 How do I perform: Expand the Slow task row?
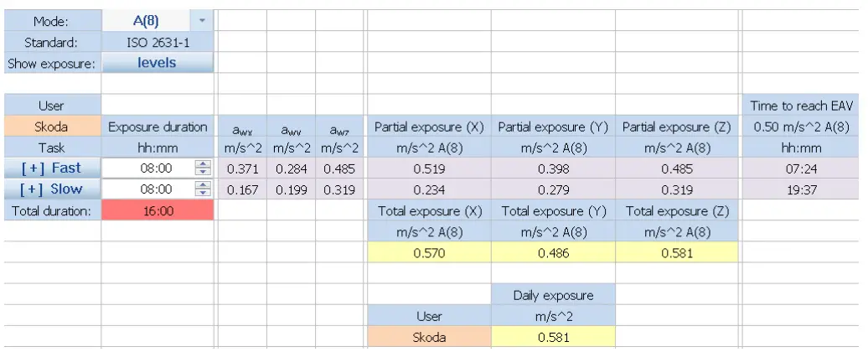(52, 189)
